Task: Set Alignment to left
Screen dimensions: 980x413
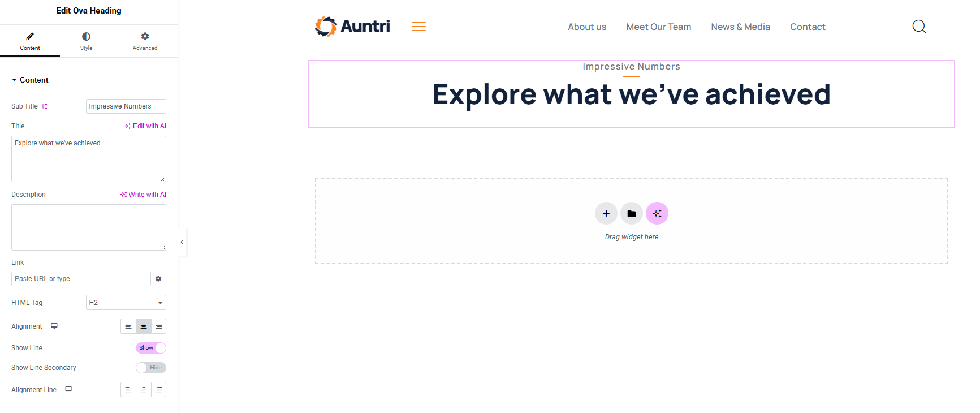Action: point(128,326)
